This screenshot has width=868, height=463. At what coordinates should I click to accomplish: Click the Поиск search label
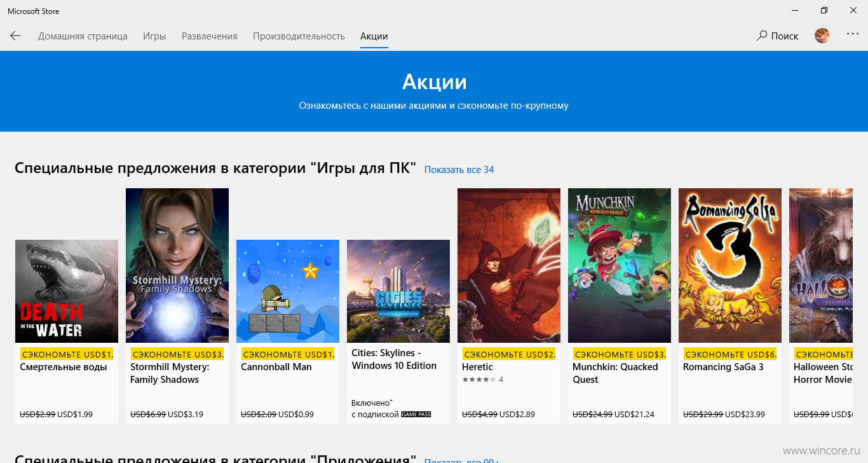pos(785,36)
